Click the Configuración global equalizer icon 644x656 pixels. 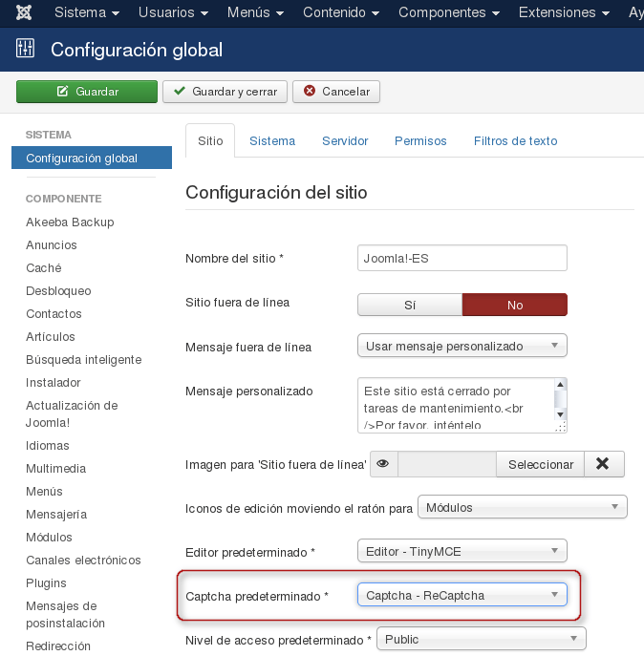coord(25,48)
